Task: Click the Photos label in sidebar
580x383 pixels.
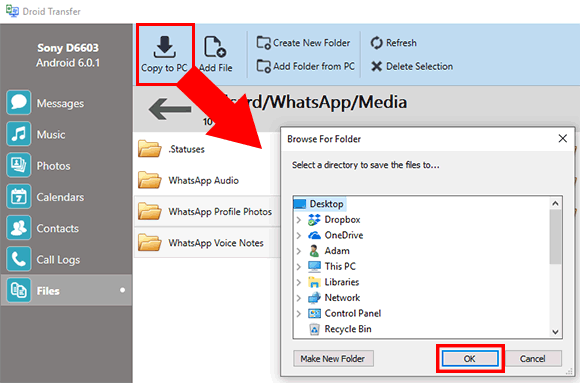Action: [53, 166]
